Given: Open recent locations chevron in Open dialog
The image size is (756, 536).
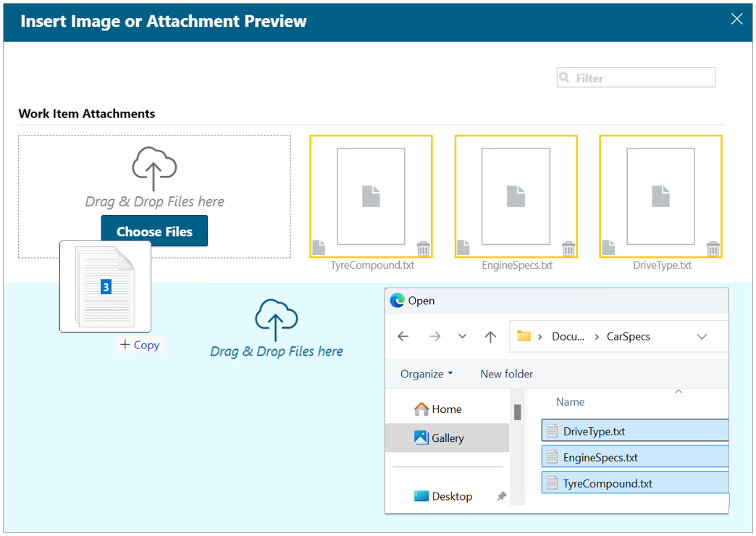Looking at the screenshot, I should 463,336.
